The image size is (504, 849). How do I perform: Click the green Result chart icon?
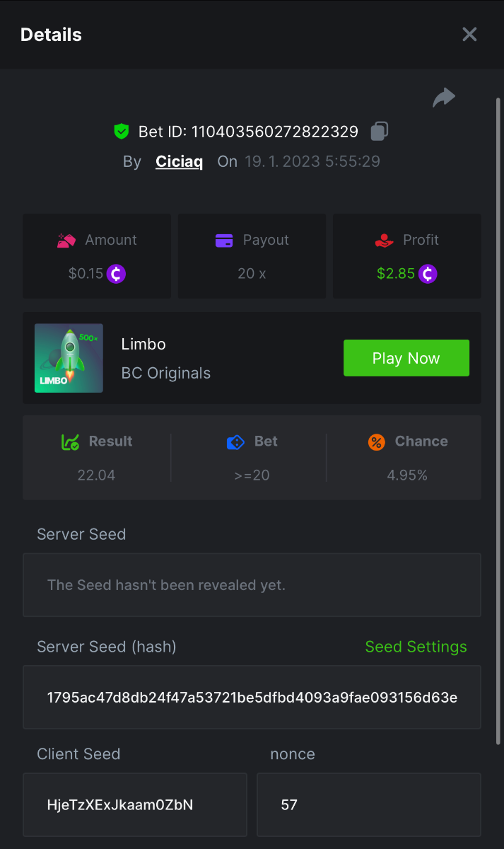(70, 442)
